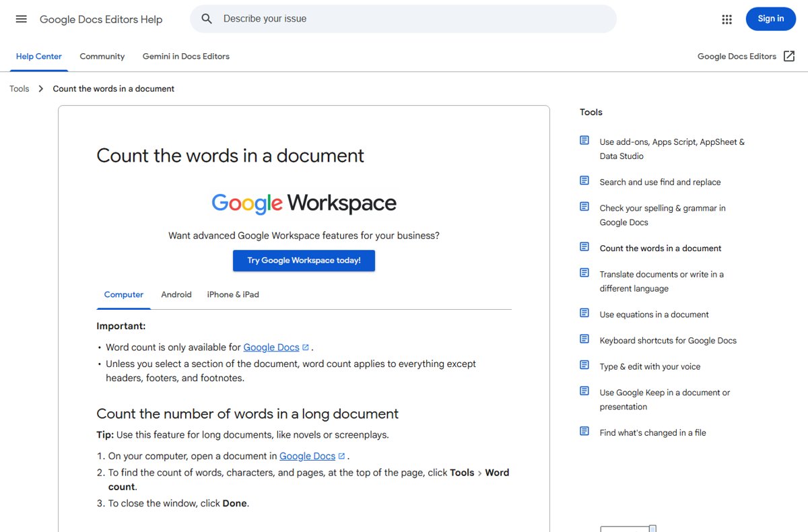Click article icon beside Type & edit with your voice
Screen dimensions: 808x532
[584, 365]
